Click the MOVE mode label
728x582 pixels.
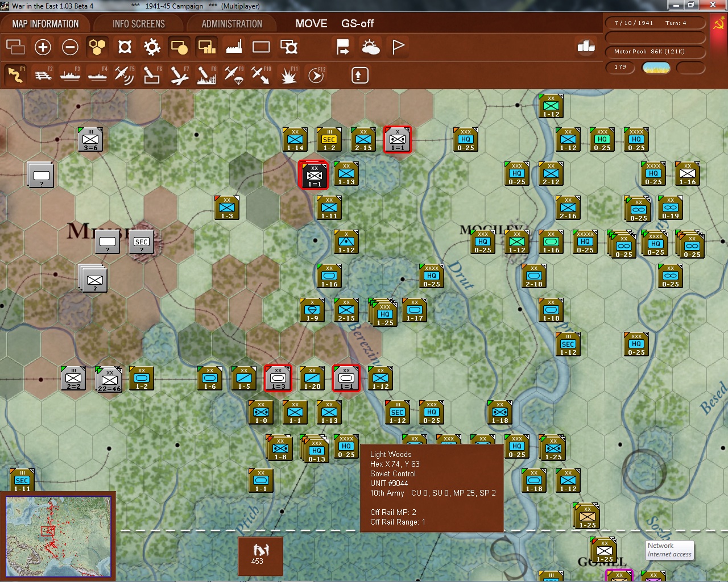(x=311, y=23)
